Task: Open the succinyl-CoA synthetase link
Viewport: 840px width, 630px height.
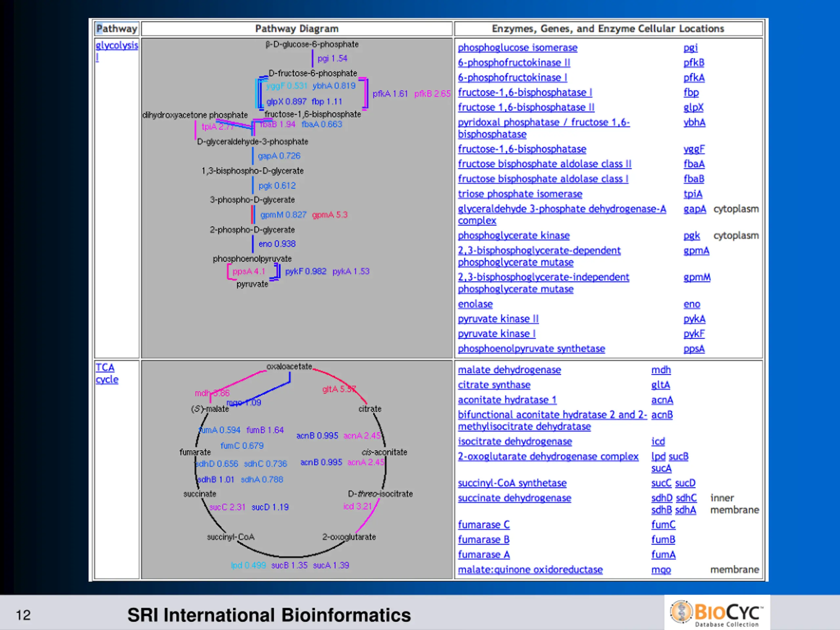Action: pos(512,483)
